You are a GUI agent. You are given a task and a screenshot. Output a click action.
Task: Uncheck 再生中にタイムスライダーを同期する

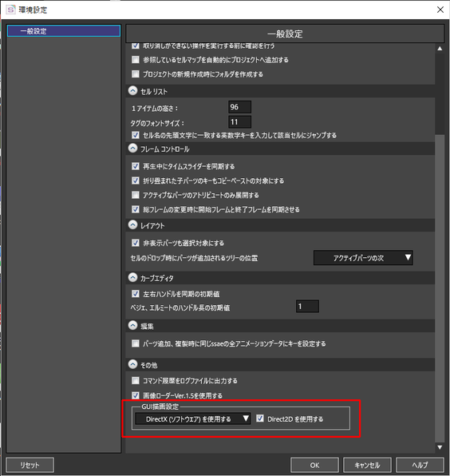click(x=136, y=166)
